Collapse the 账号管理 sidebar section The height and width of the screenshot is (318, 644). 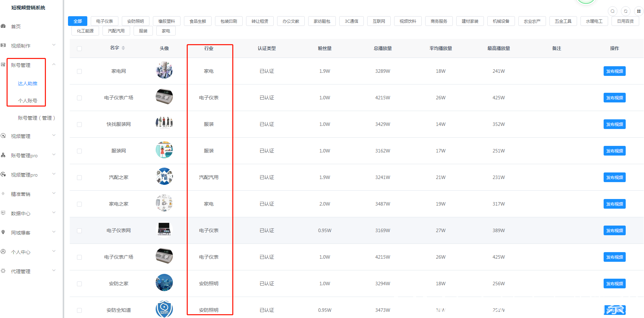(x=54, y=64)
